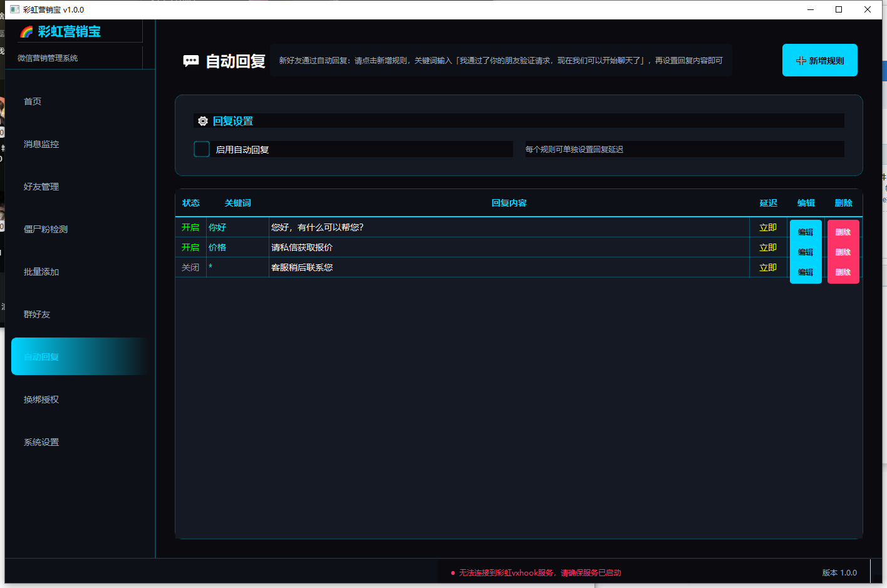Click the gear icon next to 回复设置
This screenshot has height=588, width=887.
(203, 121)
